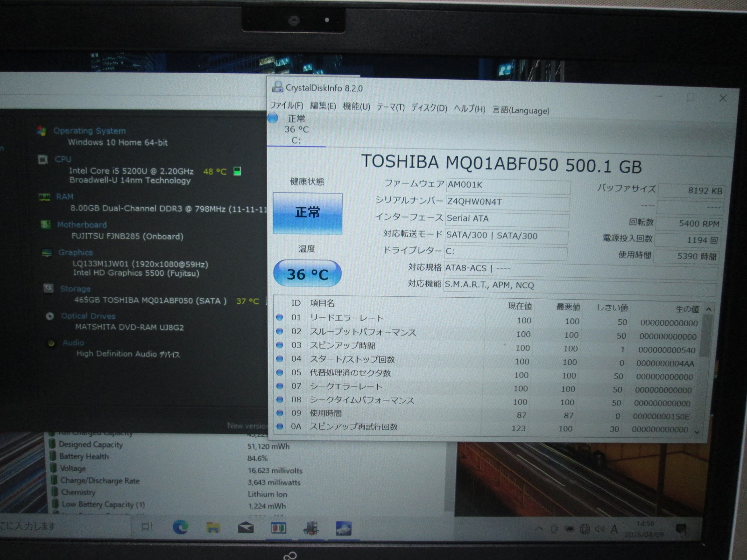This screenshot has height=560, width=747.
Task: Open the 機能(U) menu
Action: [x=356, y=107]
